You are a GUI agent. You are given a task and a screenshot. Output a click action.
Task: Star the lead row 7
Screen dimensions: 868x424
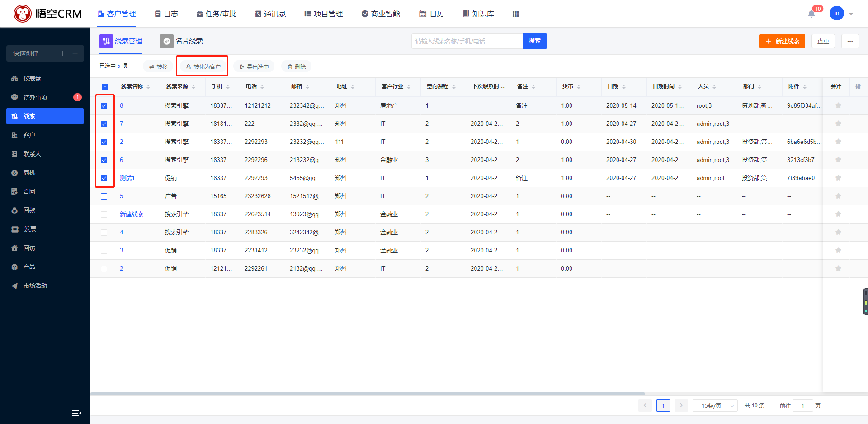tap(838, 124)
